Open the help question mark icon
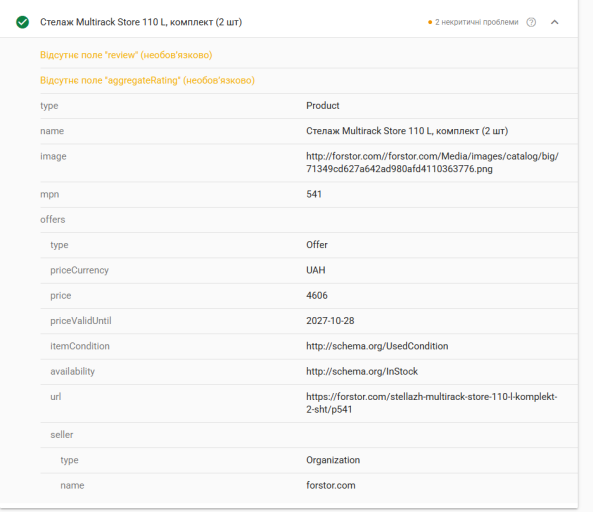This screenshot has height=512, width=593. pyautogui.click(x=531, y=22)
